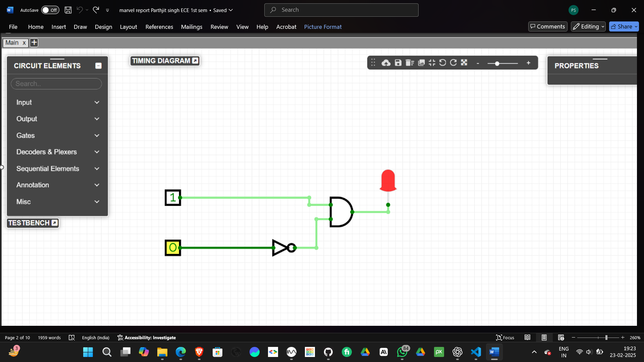This screenshot has width=644, height=362.
Task: Open the Picture Format ribbon tab
Action: click(323, 27)
